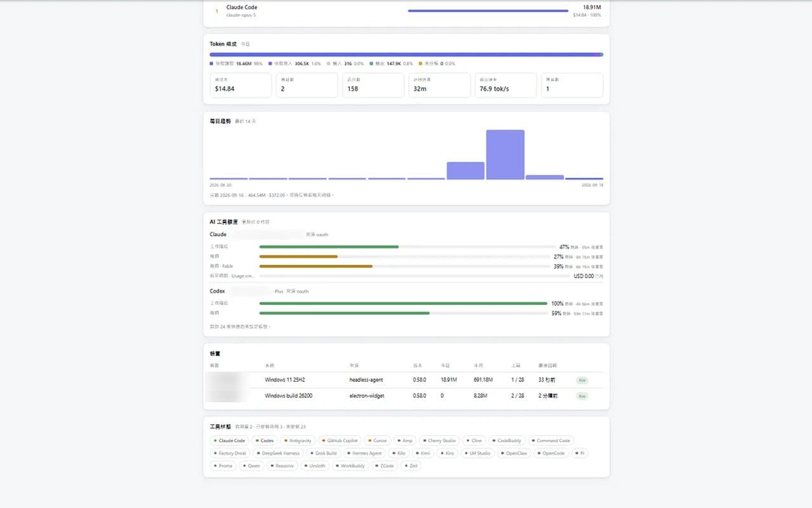Choose the OpenCode tool chip
Screen dimensions: 812x508
coord(551,453)
